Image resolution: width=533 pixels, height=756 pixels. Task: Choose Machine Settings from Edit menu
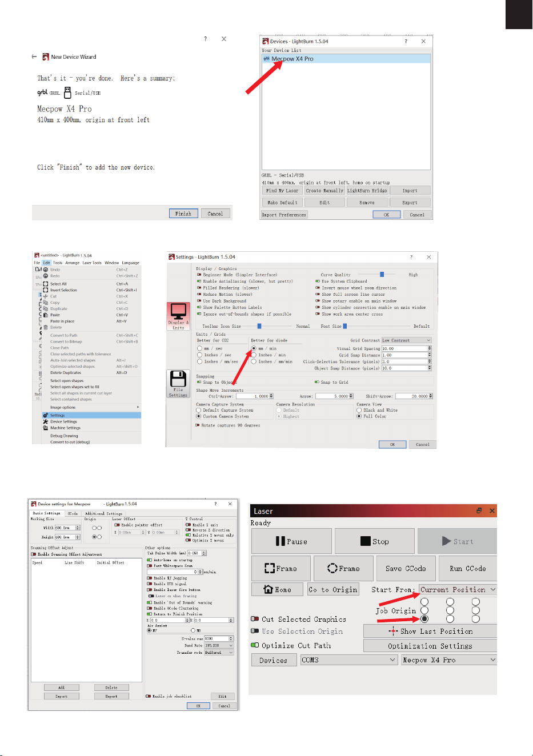pos(91,428)
